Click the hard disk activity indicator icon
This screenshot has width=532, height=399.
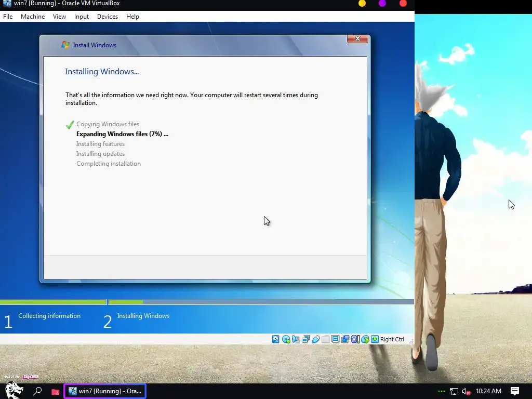(275, 339)
